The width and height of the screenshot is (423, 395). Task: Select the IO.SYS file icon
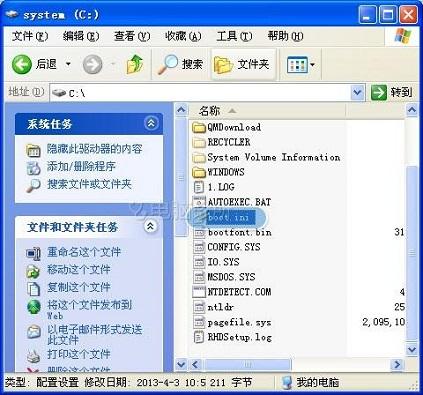tap(199, 262)
